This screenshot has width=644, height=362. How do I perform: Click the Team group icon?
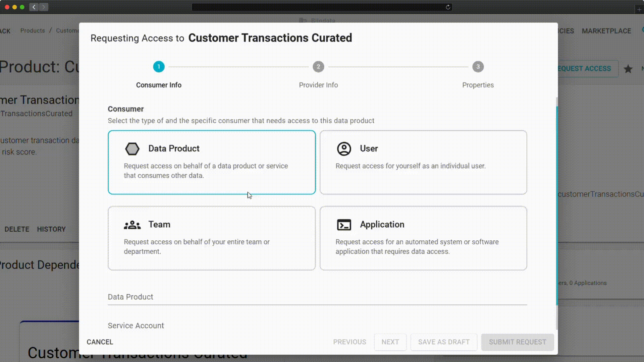pyautogui.click(x=132, y=225)
